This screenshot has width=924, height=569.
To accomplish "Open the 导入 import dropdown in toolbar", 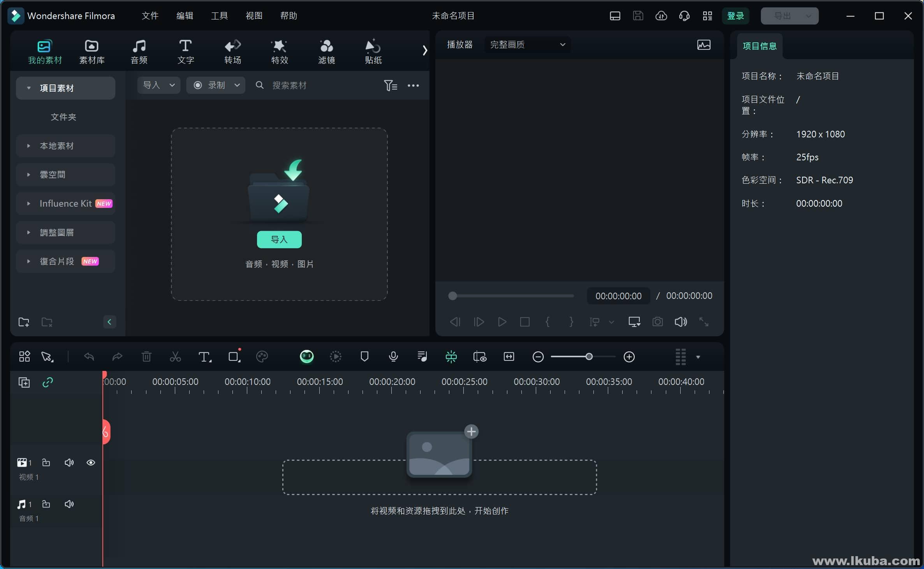I will (158, 85).
